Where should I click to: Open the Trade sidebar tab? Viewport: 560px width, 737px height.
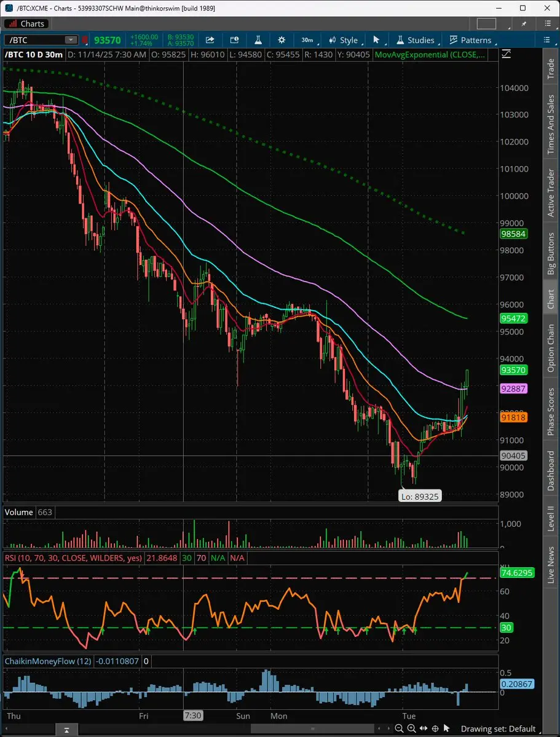[551, 69]
